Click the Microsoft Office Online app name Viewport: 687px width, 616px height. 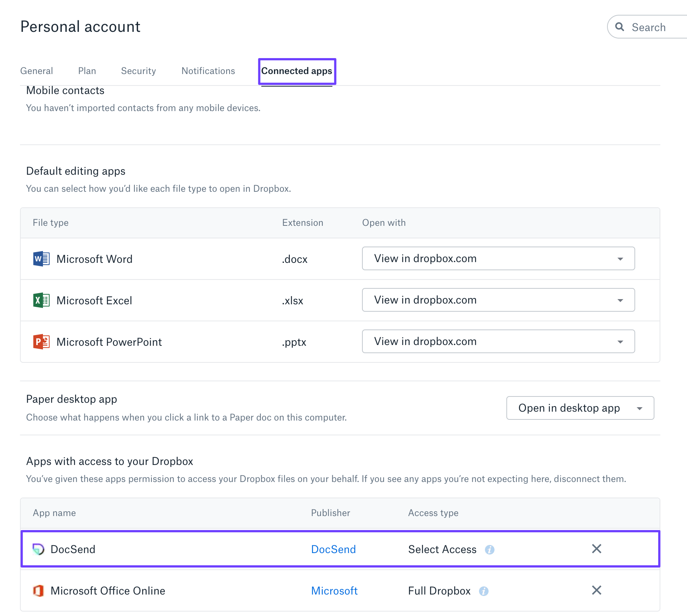(x=108, y=590)
